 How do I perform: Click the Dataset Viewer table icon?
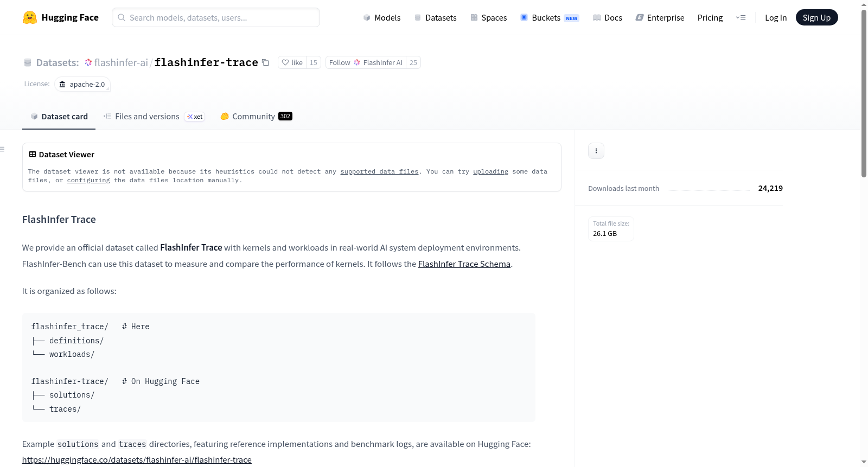click(33, 155)
